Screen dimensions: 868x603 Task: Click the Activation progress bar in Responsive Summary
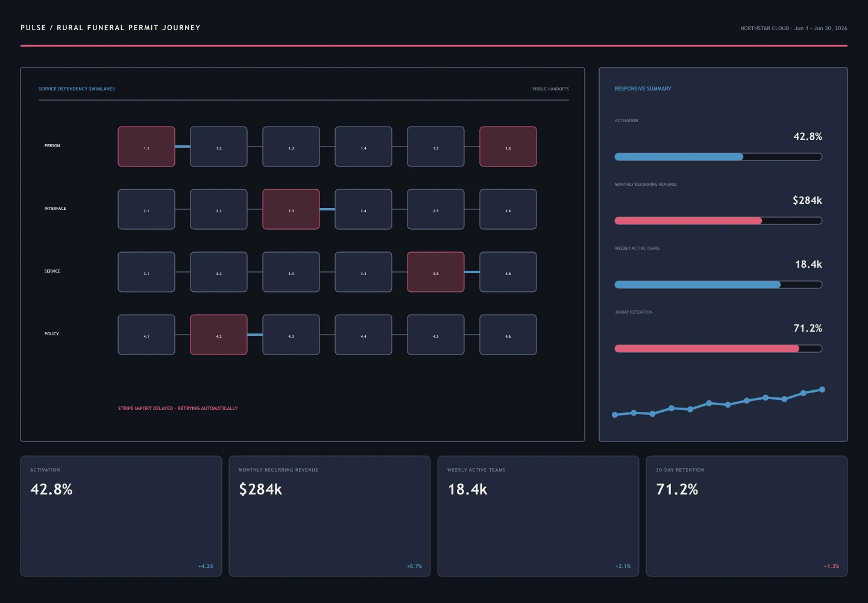coord(719,157)
